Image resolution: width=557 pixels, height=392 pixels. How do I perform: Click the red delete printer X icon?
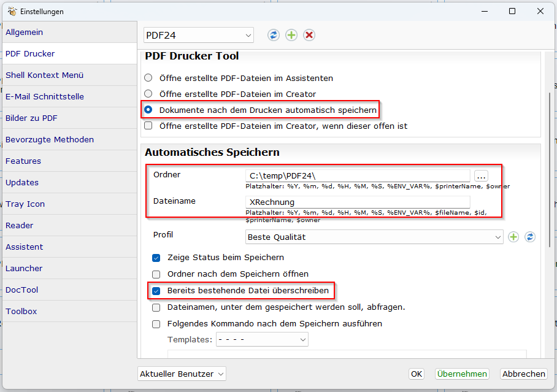click(309, 35)
